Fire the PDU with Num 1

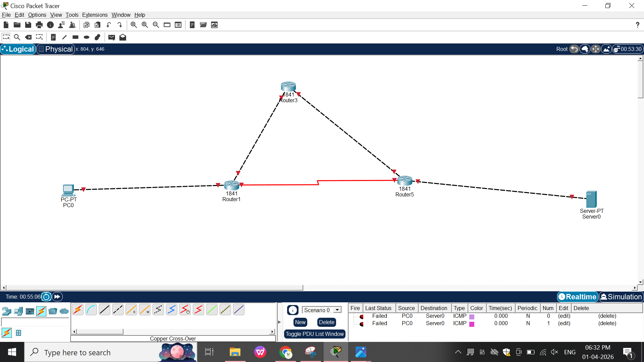[362, 324]
